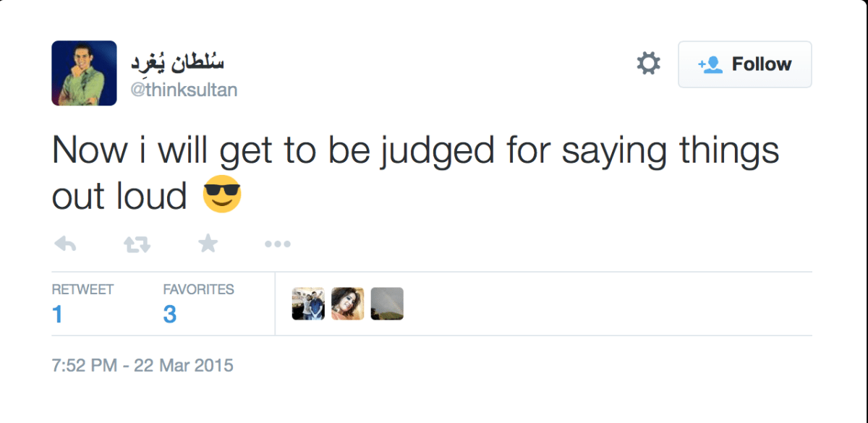
Task: Click the FAVORITES label
Action: pos(198,289)
